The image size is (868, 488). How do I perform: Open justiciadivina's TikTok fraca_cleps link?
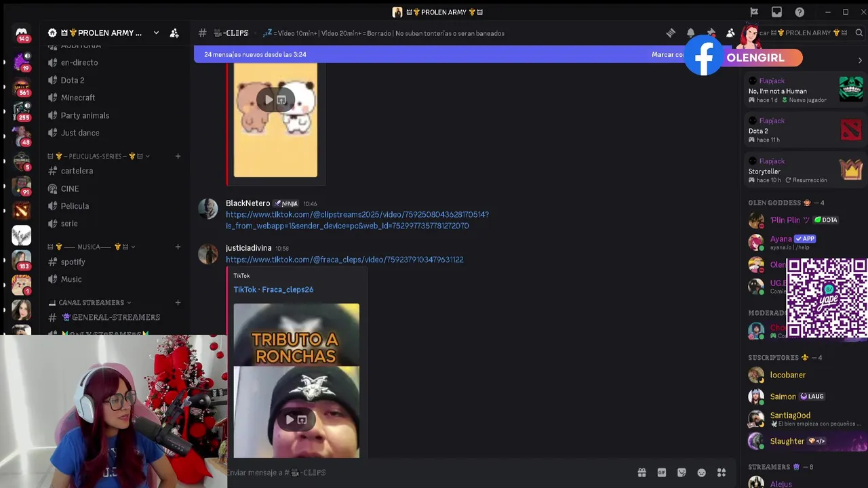pyautogui.click(x=344, y=260)
